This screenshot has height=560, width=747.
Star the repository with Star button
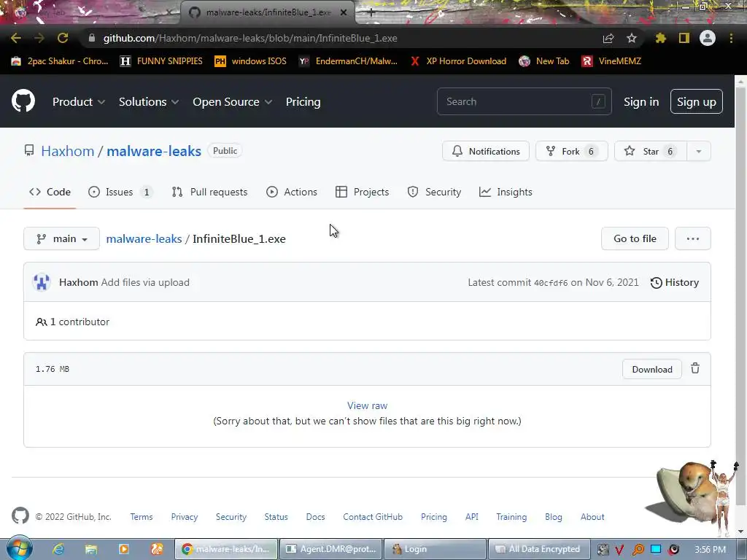coord(651,152)
